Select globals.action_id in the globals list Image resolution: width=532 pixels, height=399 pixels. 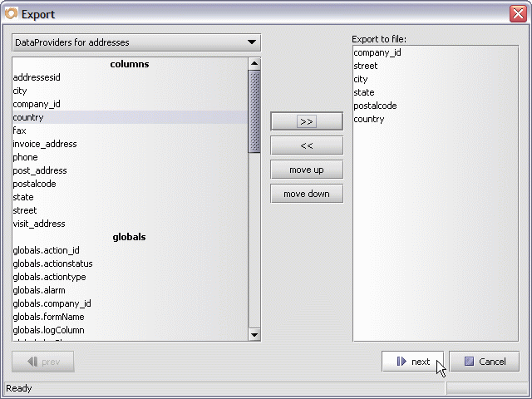pos(46,250)
